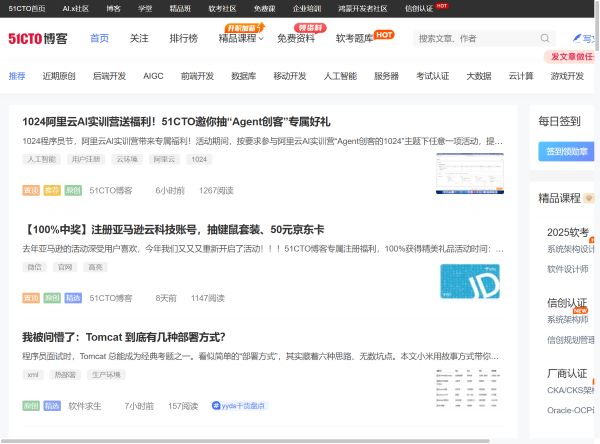Click the badge icon next to 精品课程 heading
Screen dimensions: 600x444
(x=590, y=199)
